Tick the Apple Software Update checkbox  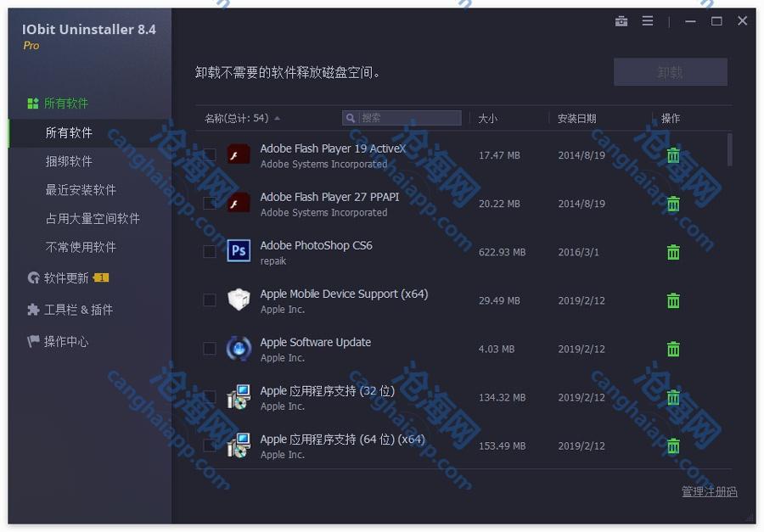coord(210,349)
